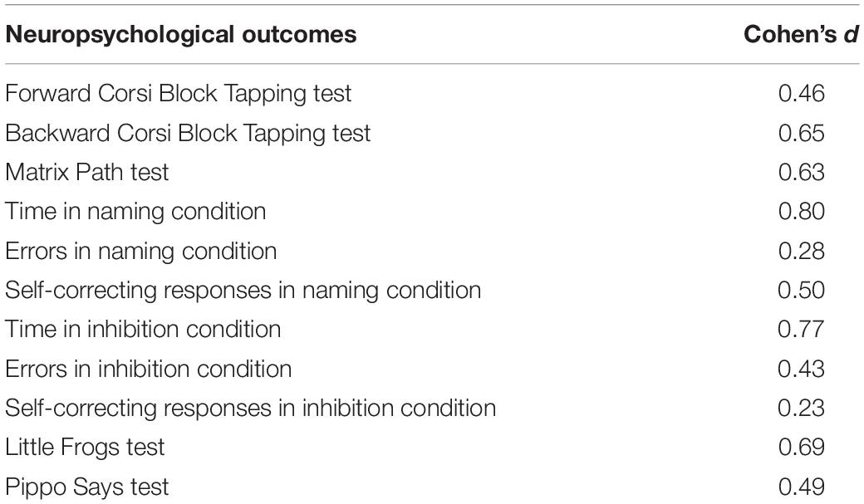The image size is (864, 504).
Task: Click the 0.46 effect size value
Action: (801, 94)
